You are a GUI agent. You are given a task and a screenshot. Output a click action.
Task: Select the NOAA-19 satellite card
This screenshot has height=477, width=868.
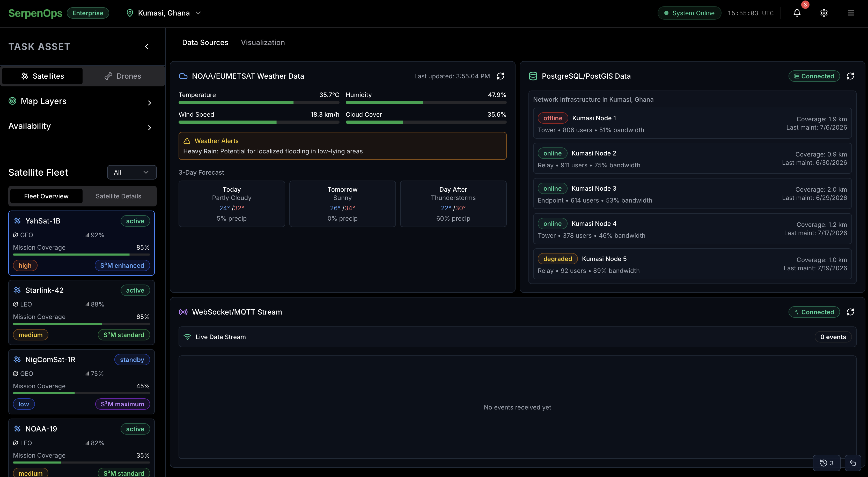81,448
